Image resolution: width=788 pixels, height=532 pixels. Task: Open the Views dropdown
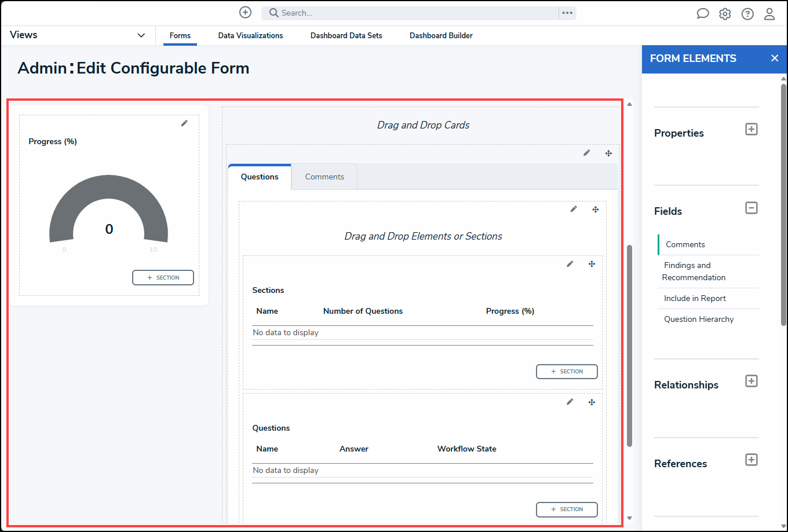pyautogui.click(x=141, y=35)
